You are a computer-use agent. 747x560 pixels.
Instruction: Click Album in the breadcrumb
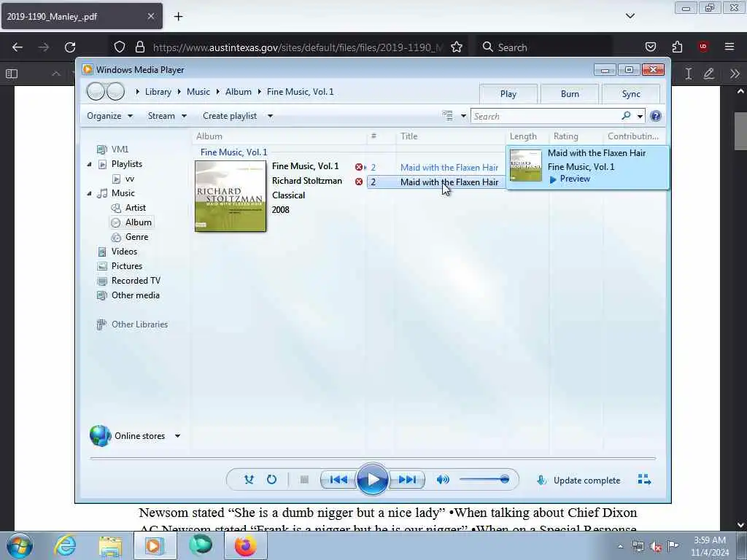pos(239,92)
